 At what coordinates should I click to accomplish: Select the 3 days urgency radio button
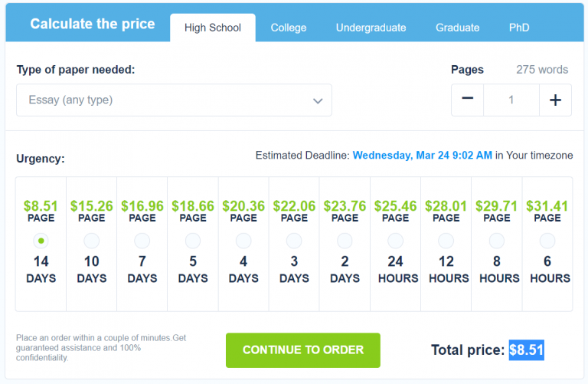pyautogui.click(x=294, y=241)
